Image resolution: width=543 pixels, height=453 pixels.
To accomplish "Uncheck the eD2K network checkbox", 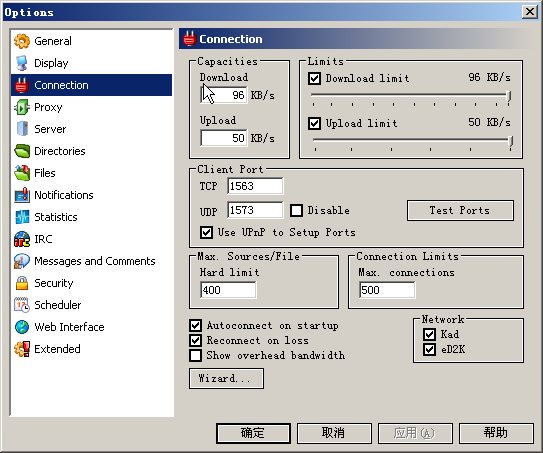I will click(x=429, y=349).
